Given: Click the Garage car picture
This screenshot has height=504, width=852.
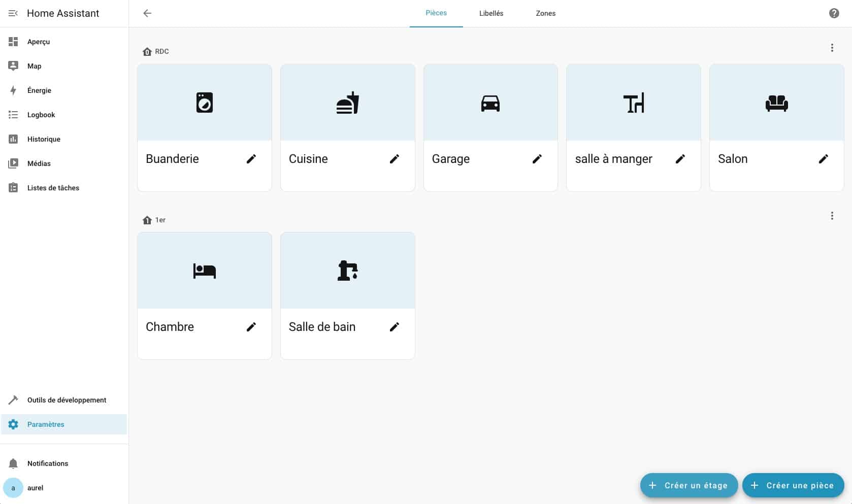Looking at the screenshot, I should (490, 103).
